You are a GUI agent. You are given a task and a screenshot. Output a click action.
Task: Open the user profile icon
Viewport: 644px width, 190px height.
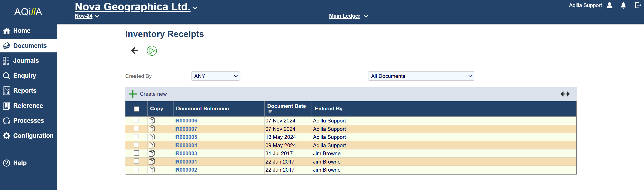tap(610, 6)
